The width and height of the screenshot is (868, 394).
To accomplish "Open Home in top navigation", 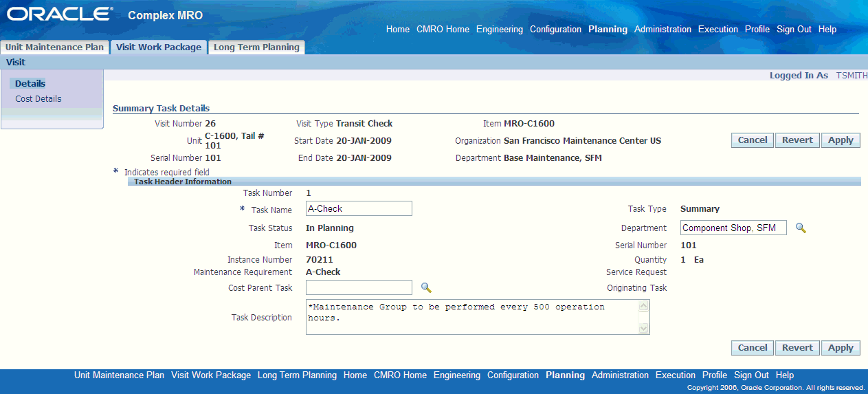I will tap(398, 30).
